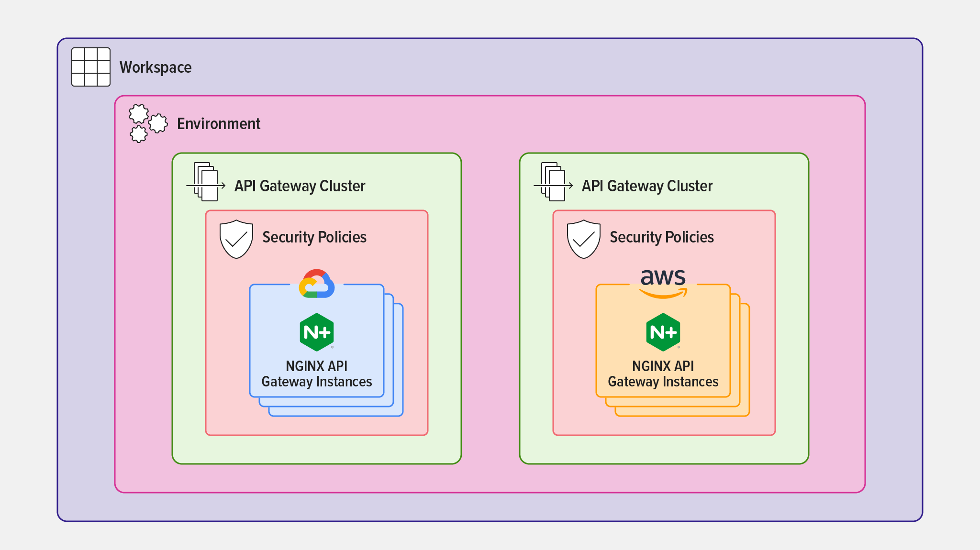This screenshot has height=550, width=980.
Task: Click the left API Gateway Cluster label
Action: (x=300, y=186)
